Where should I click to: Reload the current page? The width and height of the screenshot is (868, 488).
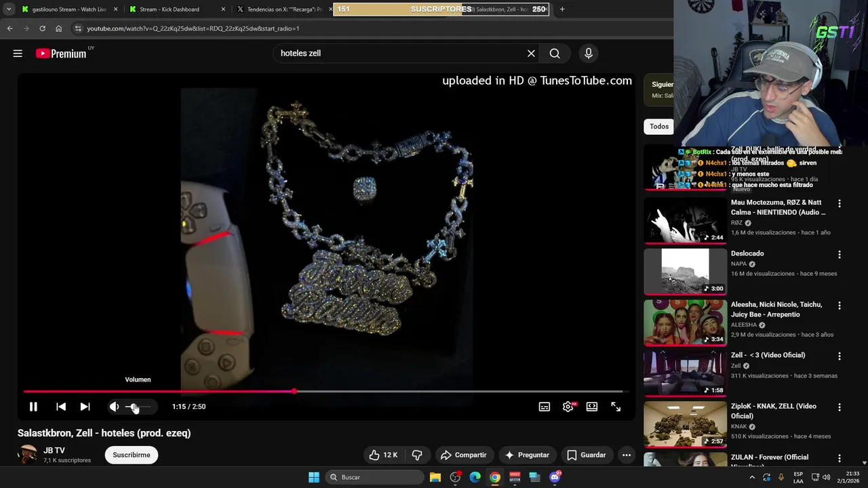coord(42,28)
